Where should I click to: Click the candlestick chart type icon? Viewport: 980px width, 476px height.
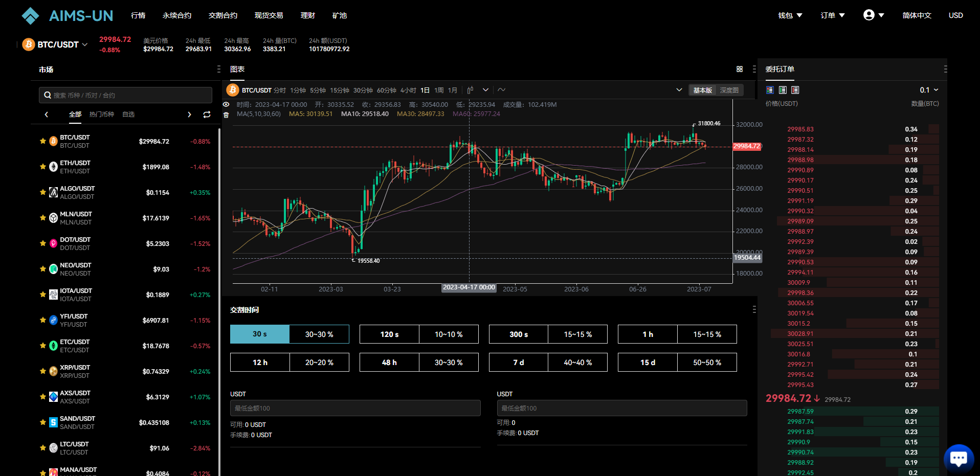(470, 90)
